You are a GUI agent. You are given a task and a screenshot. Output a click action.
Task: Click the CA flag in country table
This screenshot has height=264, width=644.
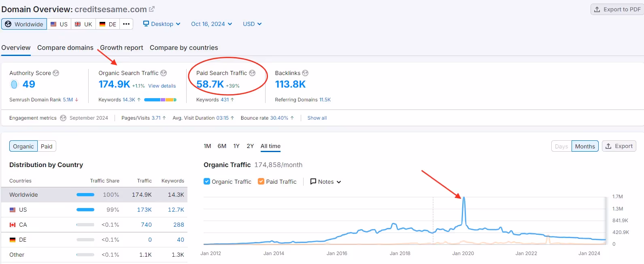13,225
